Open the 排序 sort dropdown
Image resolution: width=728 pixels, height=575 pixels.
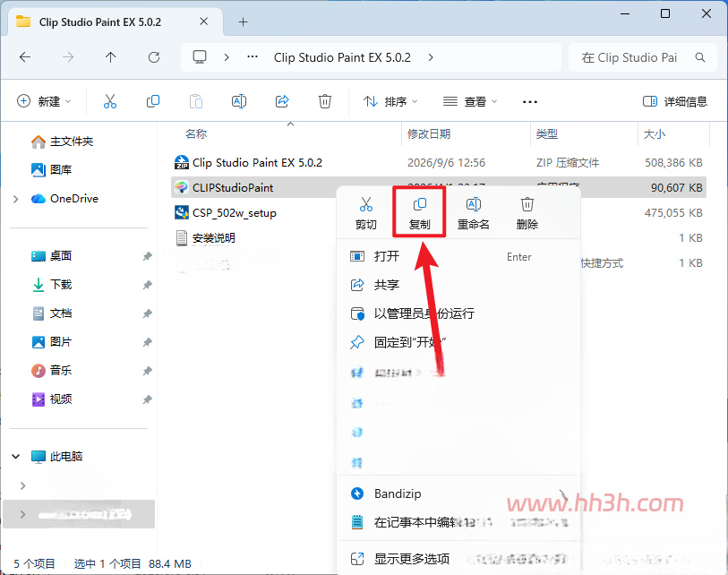pos(390,101)
